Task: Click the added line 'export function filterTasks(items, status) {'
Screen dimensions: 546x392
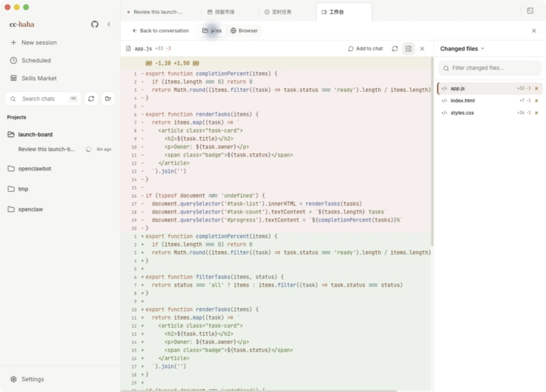Action: tap(215, 277)
